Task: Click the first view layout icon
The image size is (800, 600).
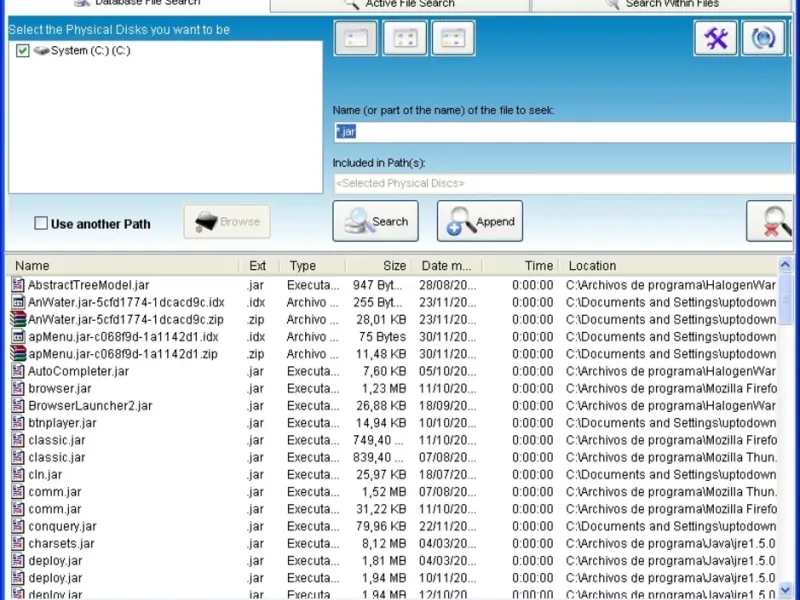Action: point(356,38)
